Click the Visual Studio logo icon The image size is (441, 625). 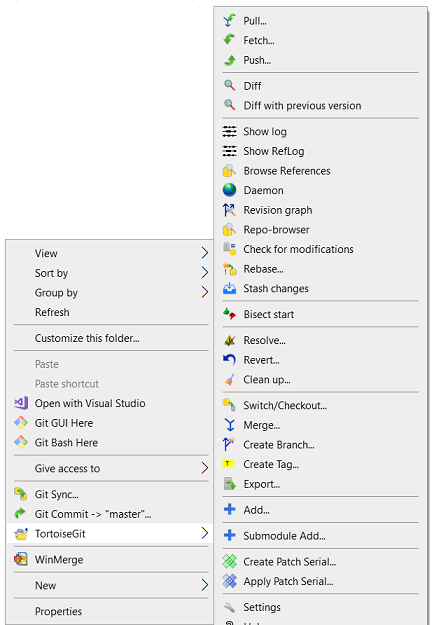click(21, 403)
